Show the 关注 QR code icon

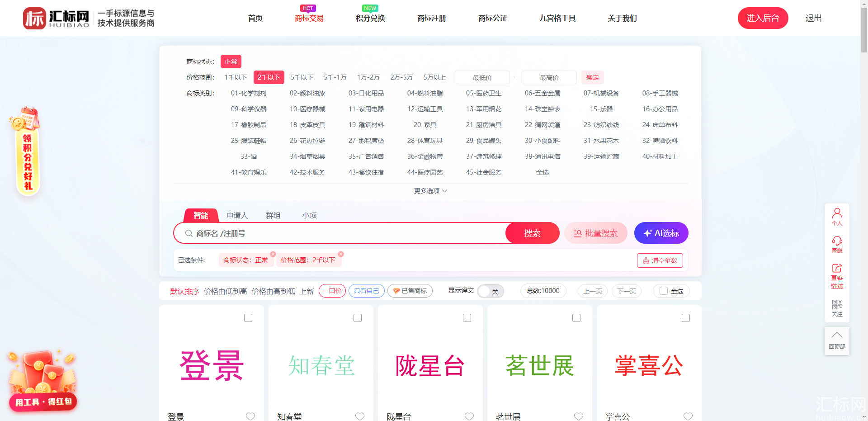[x=837, y=308]
